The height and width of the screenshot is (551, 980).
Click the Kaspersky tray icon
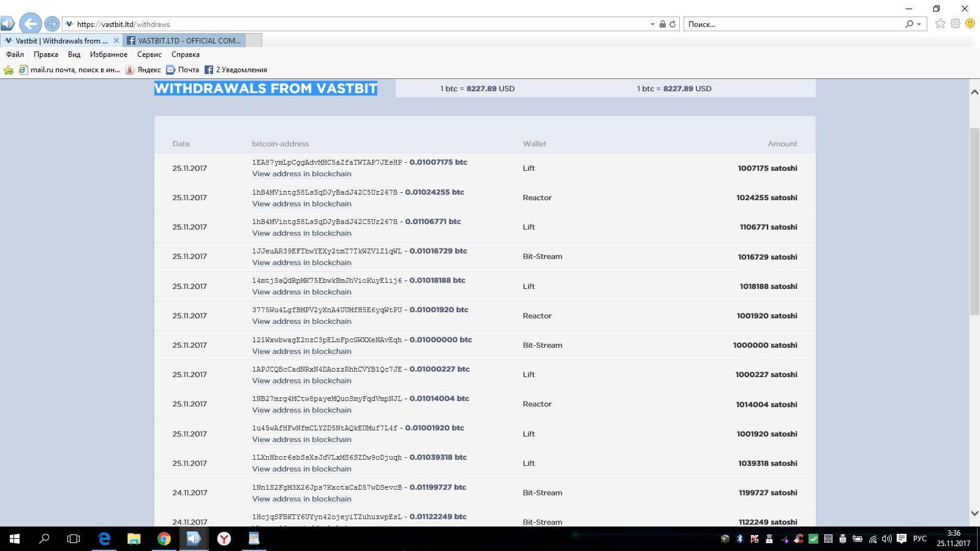755,539
